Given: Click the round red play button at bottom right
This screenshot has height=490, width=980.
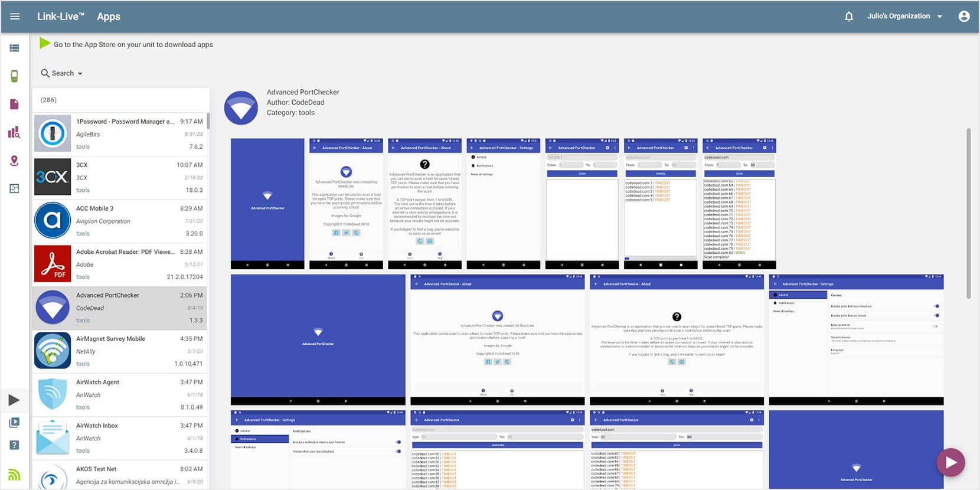Looking at the screenshot, I should point(950,462).
